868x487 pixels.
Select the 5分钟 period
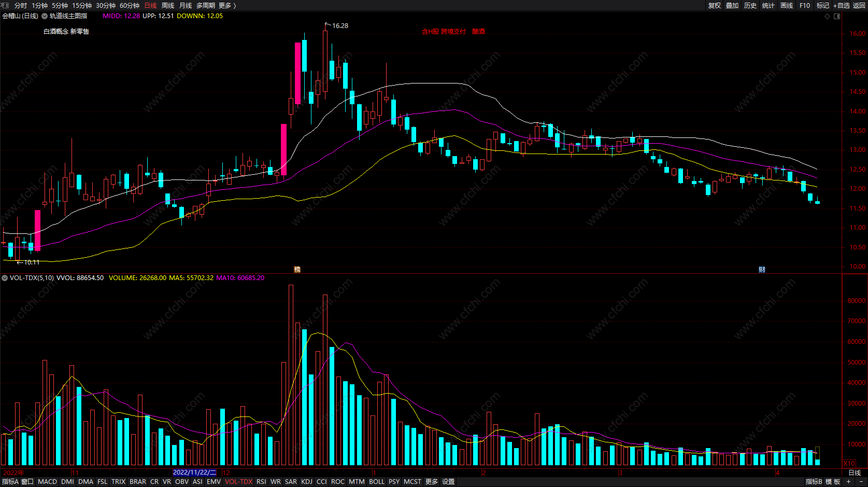tap(60, 5)
